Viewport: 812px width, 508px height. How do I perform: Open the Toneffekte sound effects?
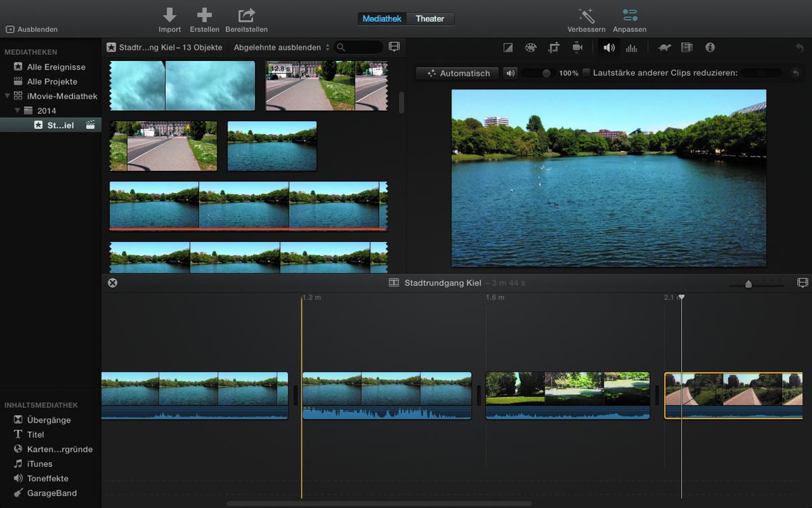[41, 478]
